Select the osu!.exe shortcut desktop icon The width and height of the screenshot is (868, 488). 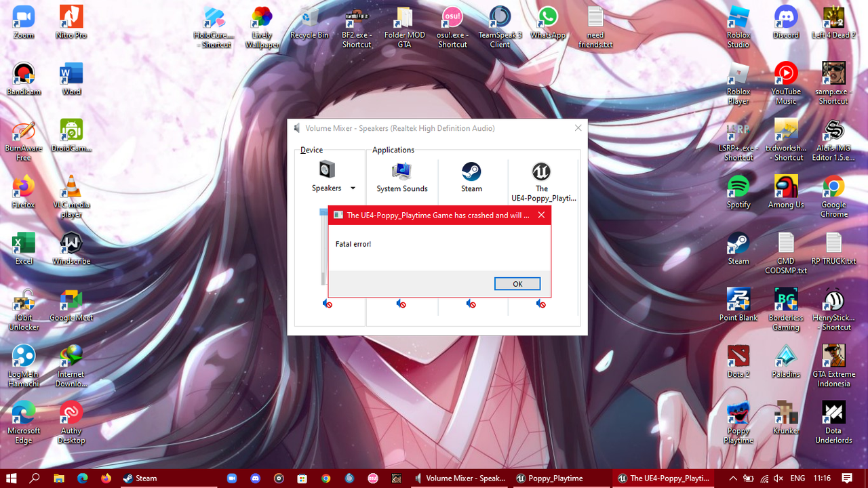point(452,27)
